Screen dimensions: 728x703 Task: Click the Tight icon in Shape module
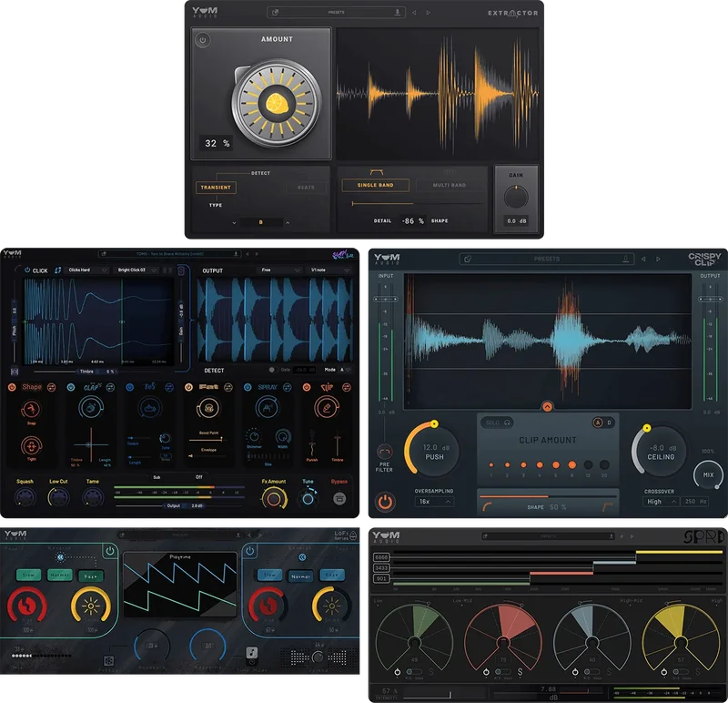[31, 446]
